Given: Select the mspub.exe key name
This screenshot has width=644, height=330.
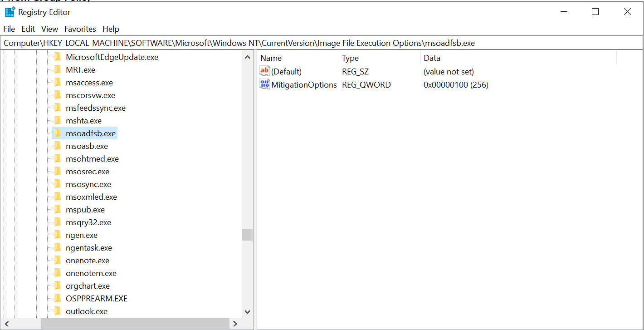Looking at the screenshot, I should tap(85, 210).
